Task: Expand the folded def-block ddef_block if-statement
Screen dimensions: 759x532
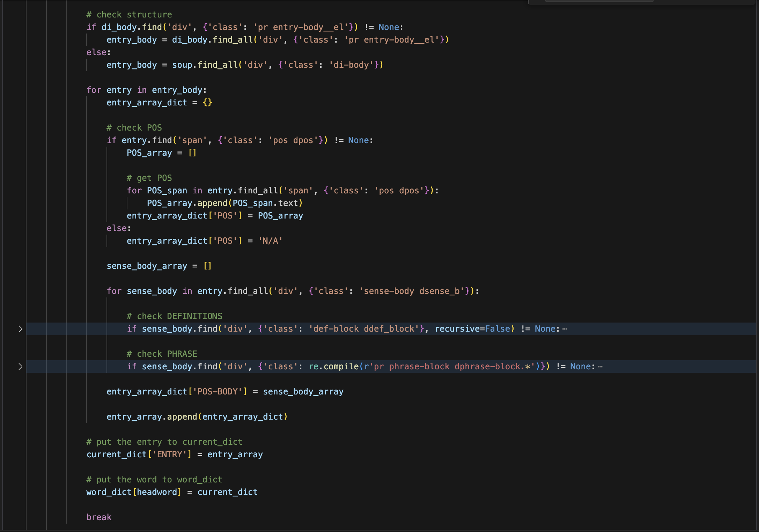Action: click(x=20, y=329)
